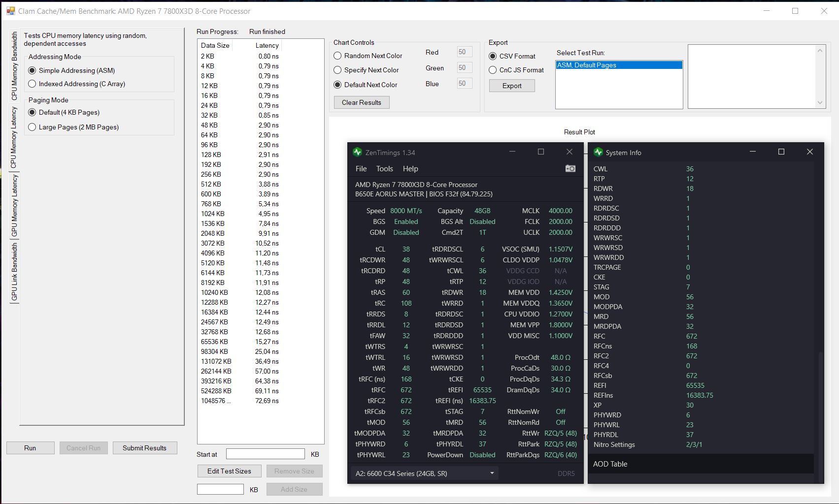The width and height of the screenshot is (839, 504).
Task: Open the ZenTimings Tools menu
Action: [x=385, y=168]
